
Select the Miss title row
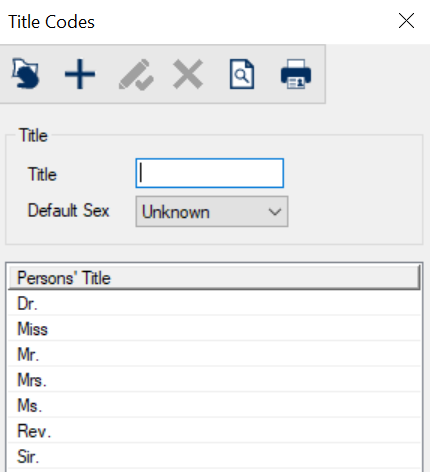(x=214, y=328)
